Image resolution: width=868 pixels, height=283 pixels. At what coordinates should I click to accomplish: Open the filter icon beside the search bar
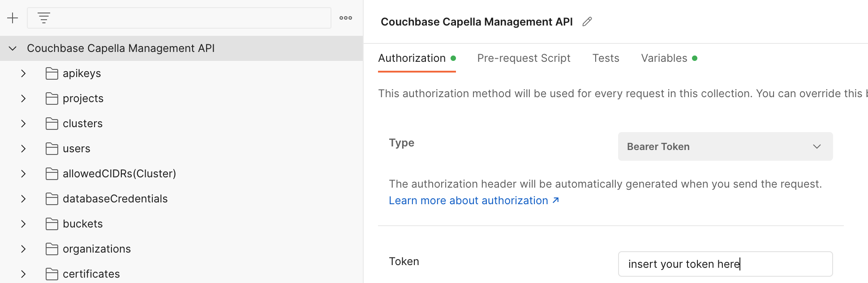(x=43, y=18)
